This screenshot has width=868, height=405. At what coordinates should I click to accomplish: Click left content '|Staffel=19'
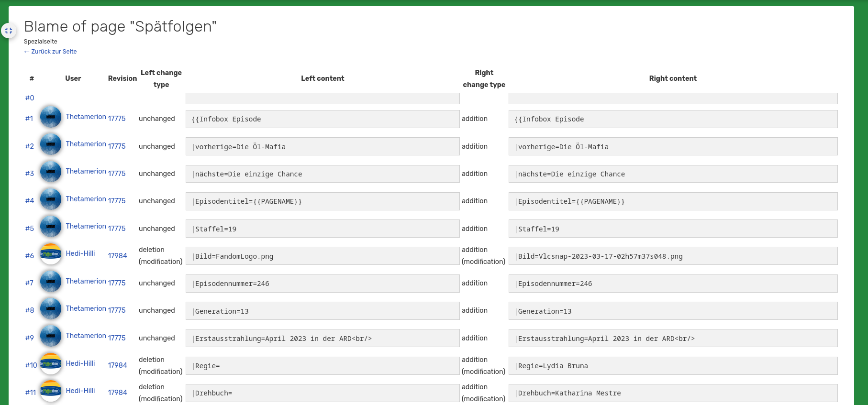(x=323, y=229)
